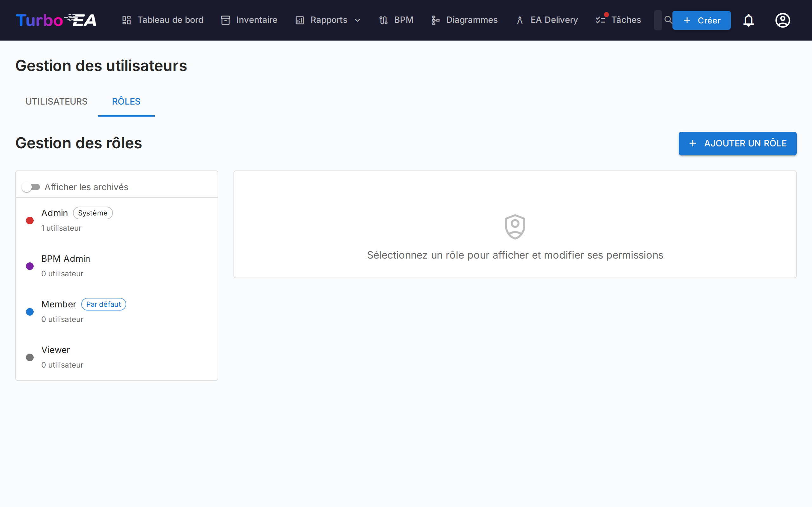This screenshot has width=812, height=507.
Task: Switch to the UTILISATEURS tab
Action: click(56, 101)
